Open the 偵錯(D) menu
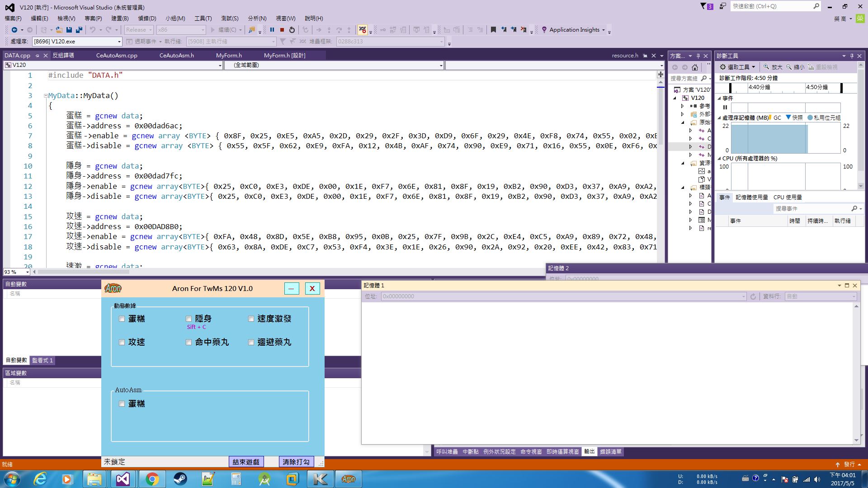This screenshot has height=488, width=868. (x=147, y=19)
